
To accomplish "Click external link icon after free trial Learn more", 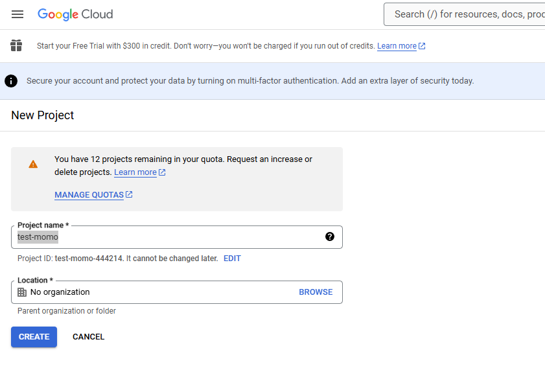I will coord(422,46).
